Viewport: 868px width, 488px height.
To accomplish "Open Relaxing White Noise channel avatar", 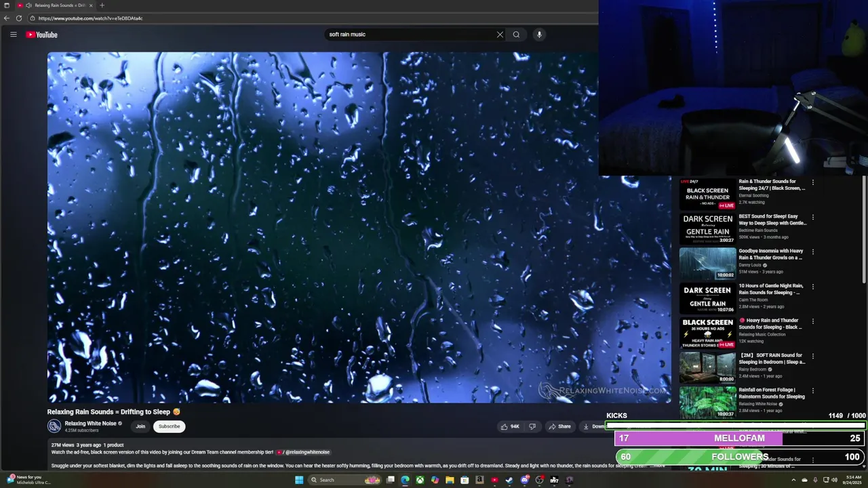I will 54,426.
